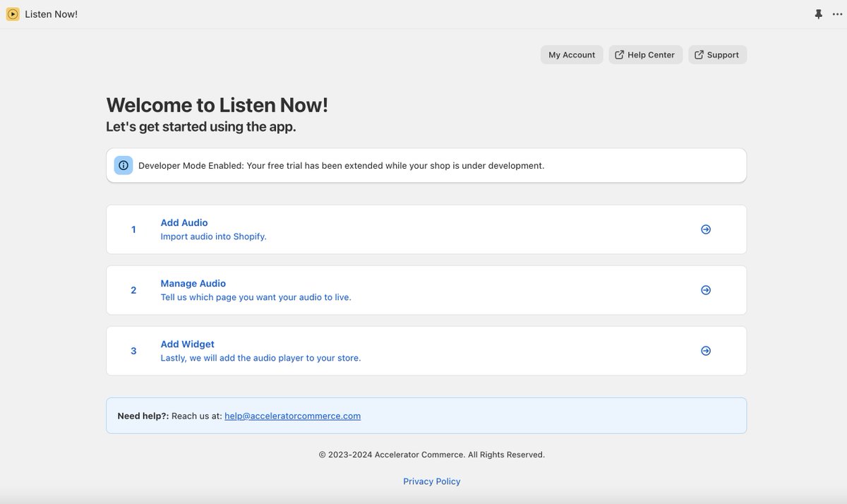Click the arrow icon on Add Audio row
The height and width of the screenshot is (504, 847).
point(706,229)
